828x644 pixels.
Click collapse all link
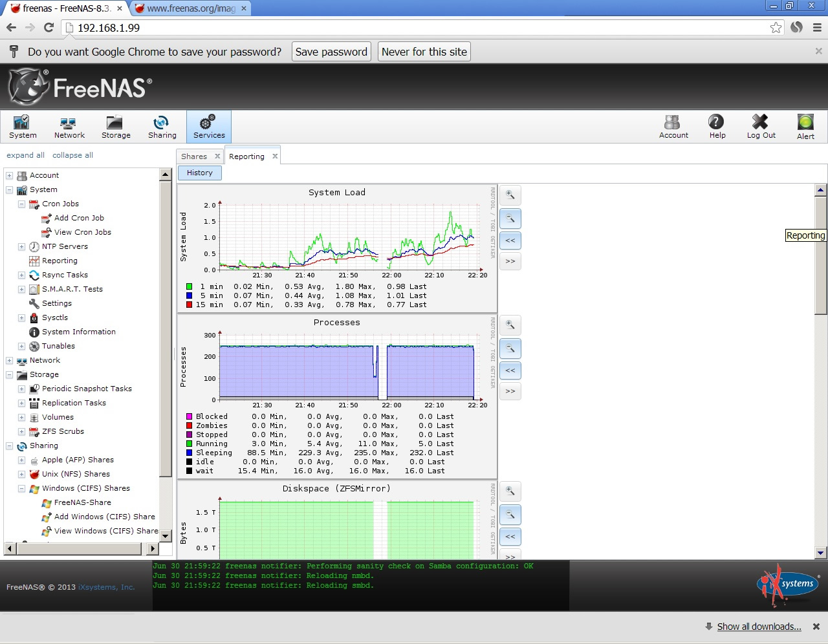point(72,155)
